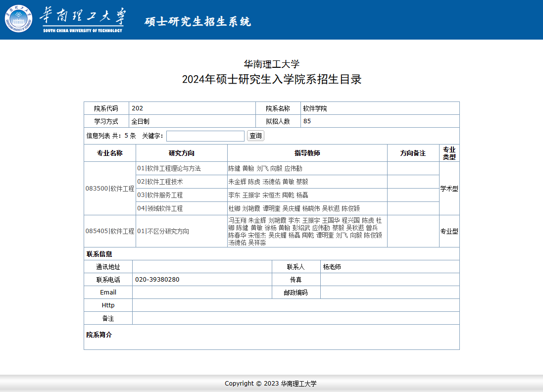Click the 华南理工大学 heading above the title
This screenshot has height=392, width=543.
[272, 64]
